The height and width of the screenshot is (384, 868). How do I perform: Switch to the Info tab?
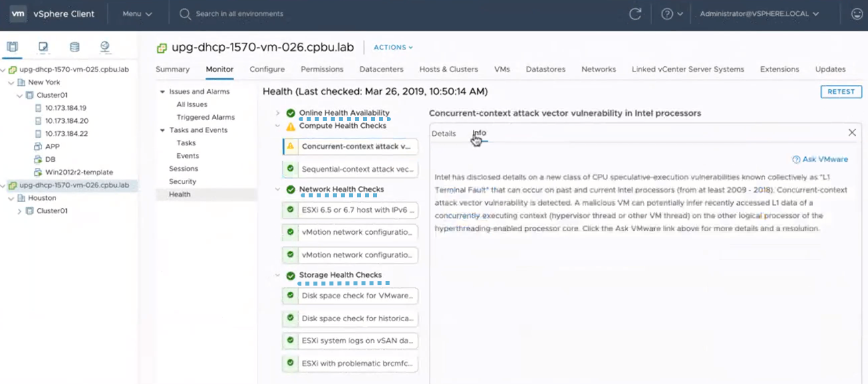[x=479, y=133]
